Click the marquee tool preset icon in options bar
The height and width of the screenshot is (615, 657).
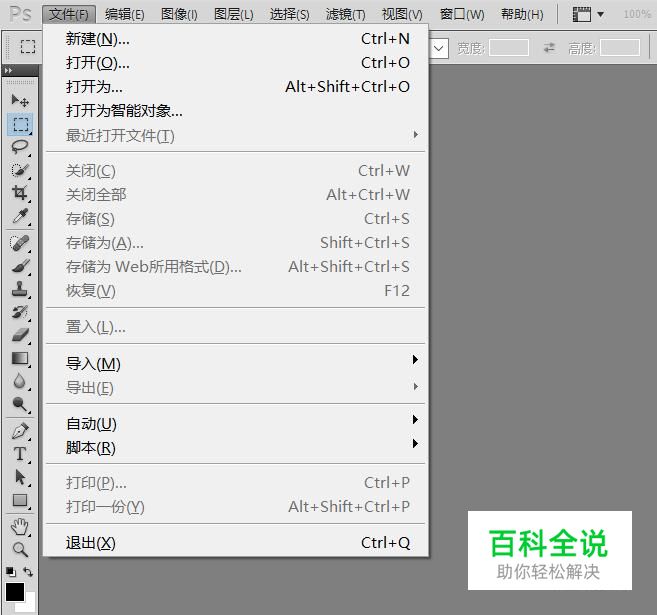(28, 46)
